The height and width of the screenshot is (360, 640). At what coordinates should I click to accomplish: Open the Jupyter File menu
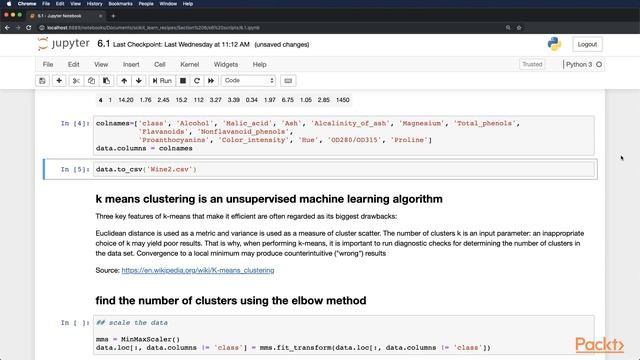48,64
